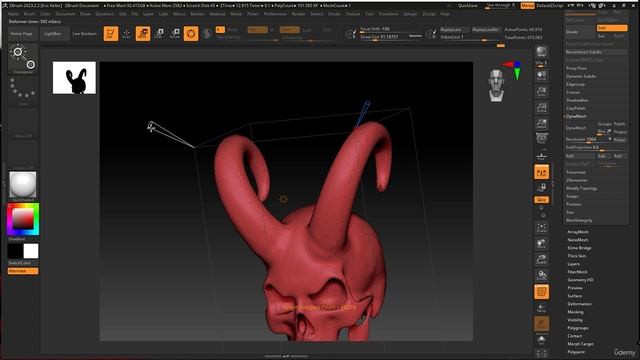Open the Alpha menu
Screen dimensions: 640x360
click(13, 14)
